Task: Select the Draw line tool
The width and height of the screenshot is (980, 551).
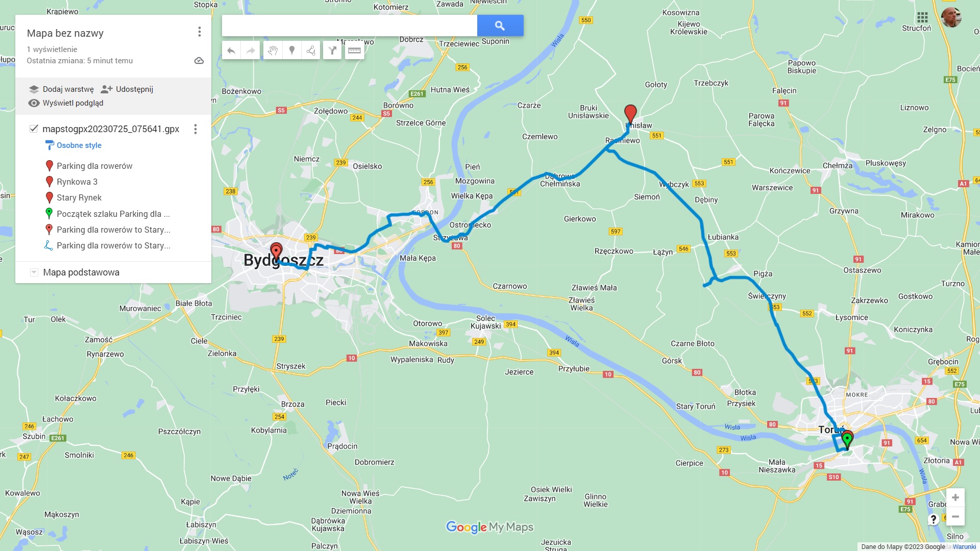Action: pyautogui.click(x=311, y=51)
